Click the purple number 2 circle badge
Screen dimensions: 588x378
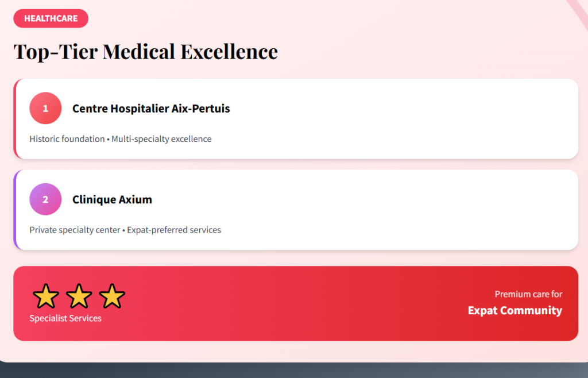(x=45, y=199)
